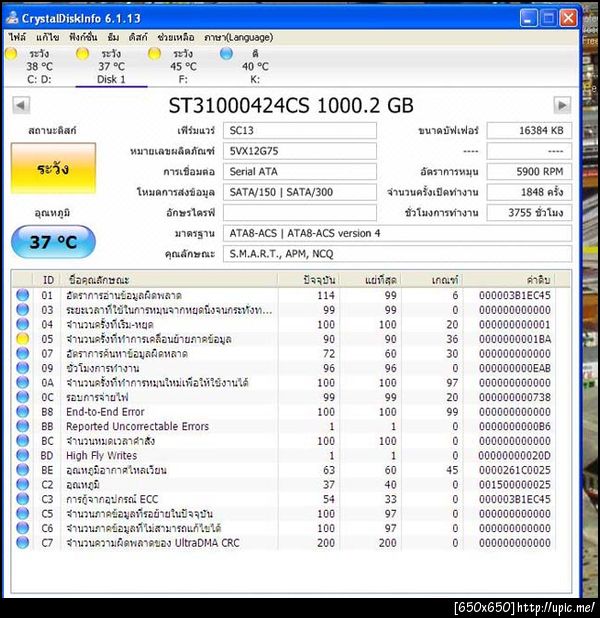The image size is (600, 618).
Task: Click blue status orb for attribute 04
Action: point(23,324)
